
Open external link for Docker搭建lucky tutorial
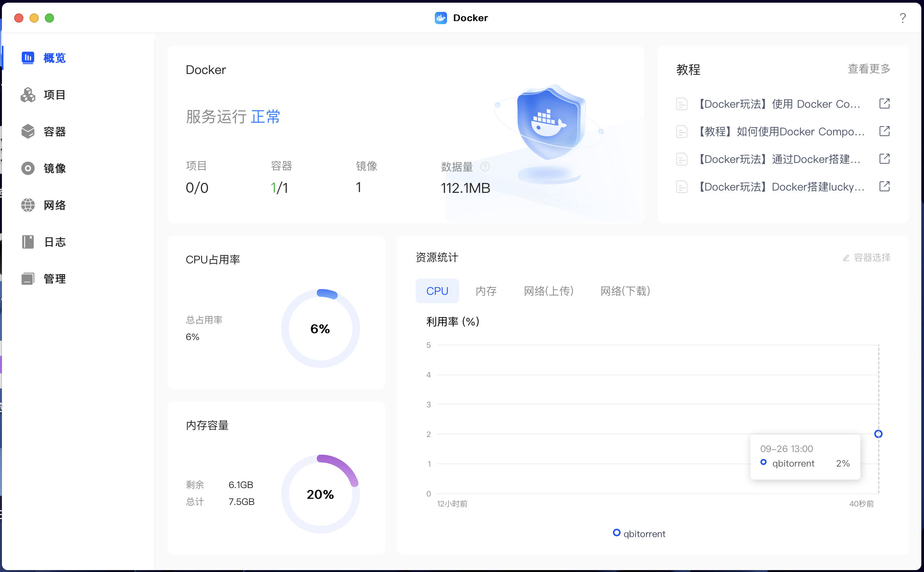884,187
